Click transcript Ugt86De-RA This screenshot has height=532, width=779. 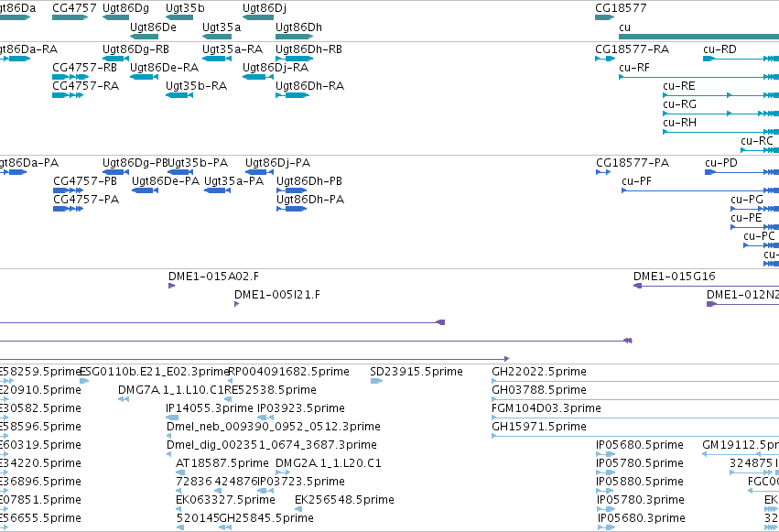pyautogui.click(x=144, y=77)
